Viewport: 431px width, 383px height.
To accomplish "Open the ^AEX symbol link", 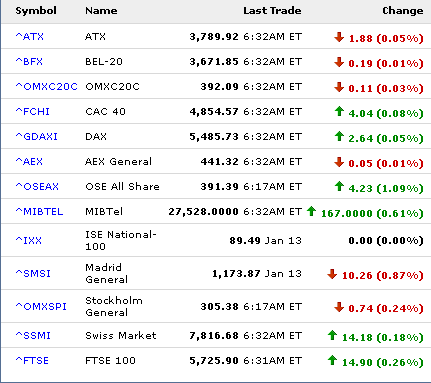I will click(x=29, y=161).
